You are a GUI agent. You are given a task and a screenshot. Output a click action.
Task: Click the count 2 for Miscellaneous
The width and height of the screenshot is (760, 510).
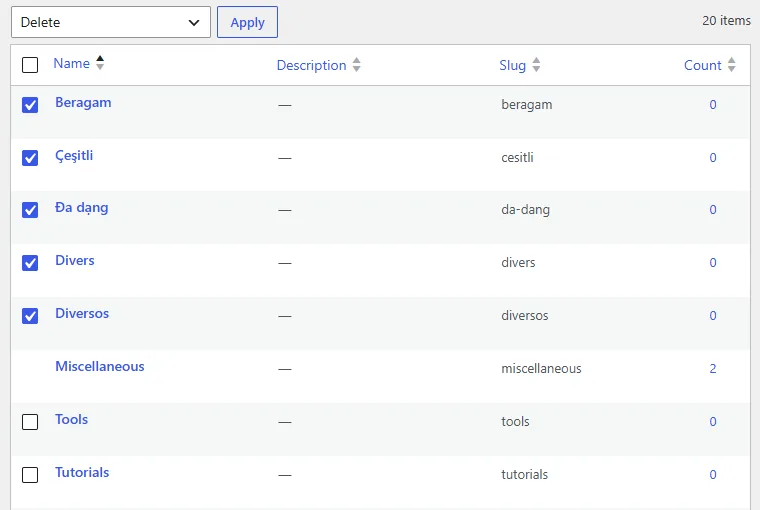coord(712,368)
